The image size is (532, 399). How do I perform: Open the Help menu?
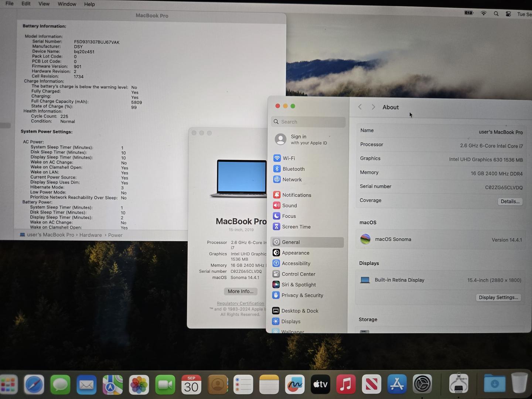point(89,4)
